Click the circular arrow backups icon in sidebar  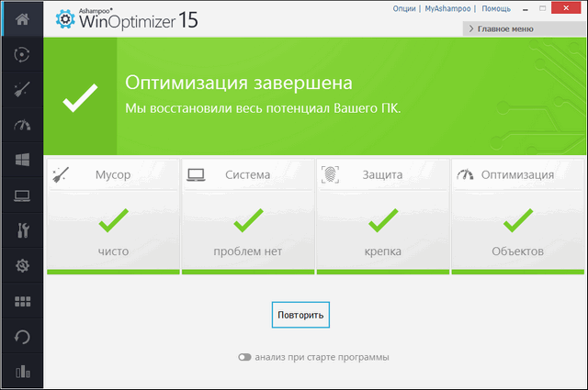pos(22,337)
